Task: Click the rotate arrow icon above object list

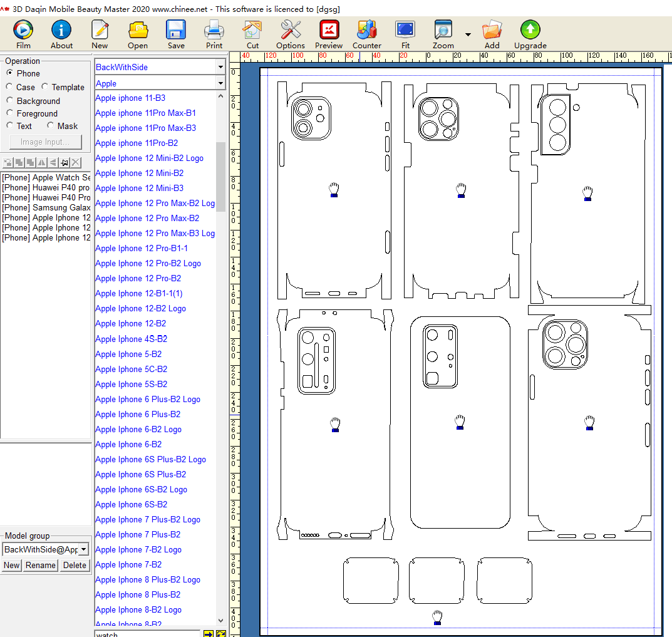Action: tap(8, 162)
